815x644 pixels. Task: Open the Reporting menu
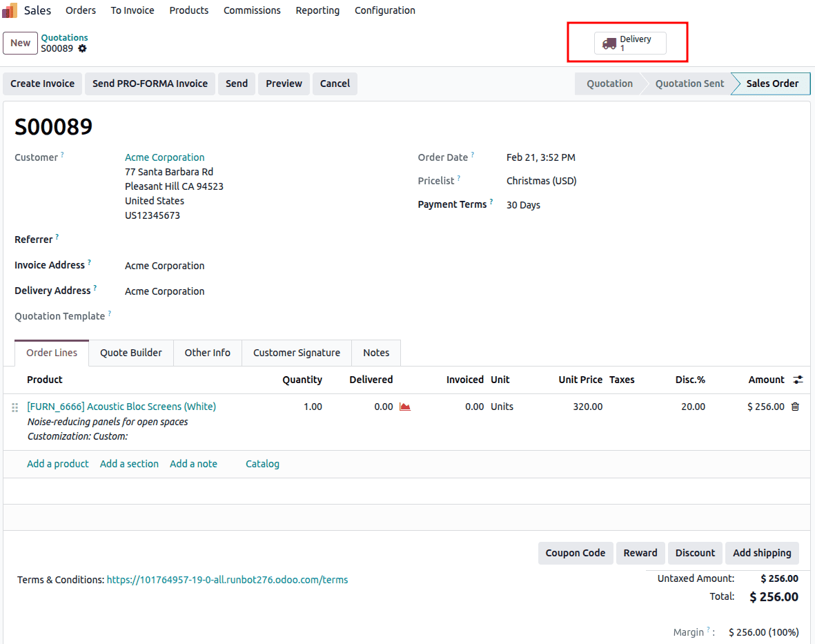pyautogui.click(x=317, y=10)
